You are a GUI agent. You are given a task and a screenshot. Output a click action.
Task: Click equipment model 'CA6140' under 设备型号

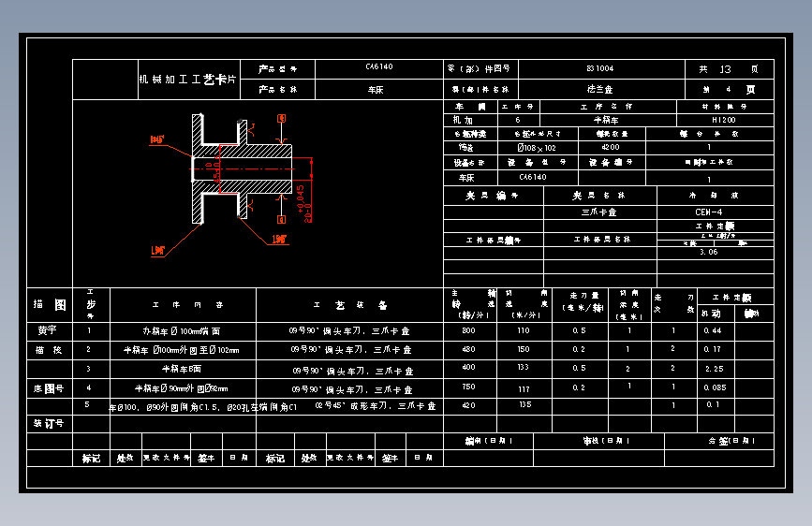click(533, 177)
